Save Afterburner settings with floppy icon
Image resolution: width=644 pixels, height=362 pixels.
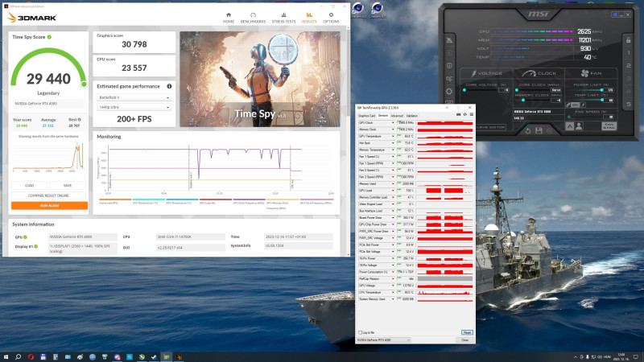539,130
